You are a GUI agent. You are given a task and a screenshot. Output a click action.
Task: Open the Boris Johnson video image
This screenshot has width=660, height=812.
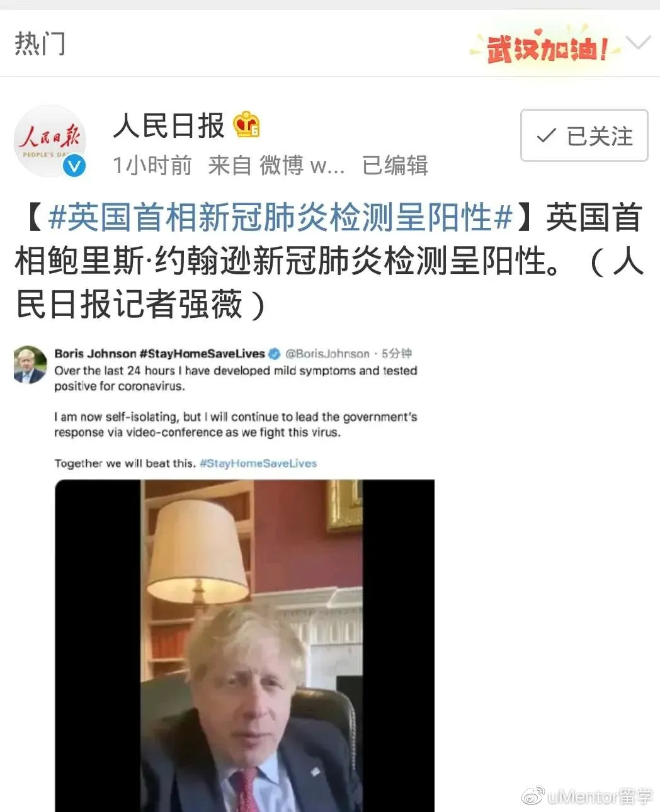click(245, 645)
